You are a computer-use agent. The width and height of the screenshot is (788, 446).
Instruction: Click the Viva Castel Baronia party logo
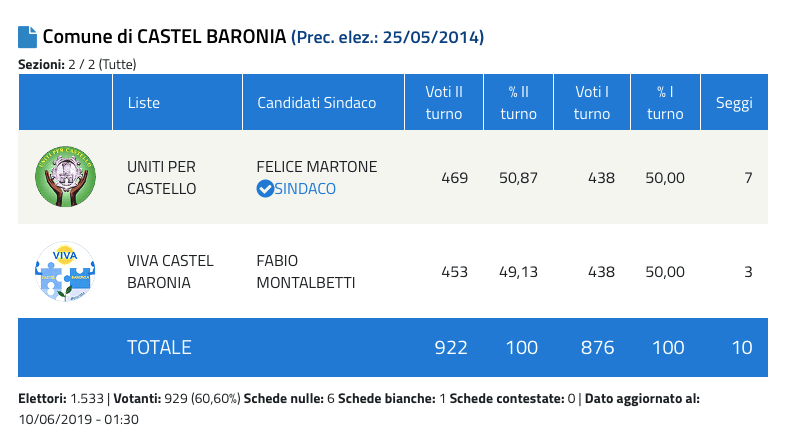click(65, 271)
